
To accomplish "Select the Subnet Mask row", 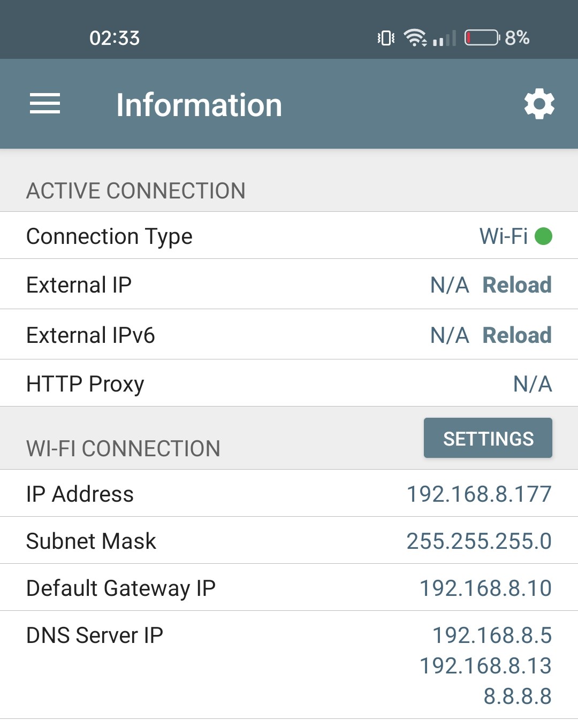I will pyautogui.click(x=289, y=540).
